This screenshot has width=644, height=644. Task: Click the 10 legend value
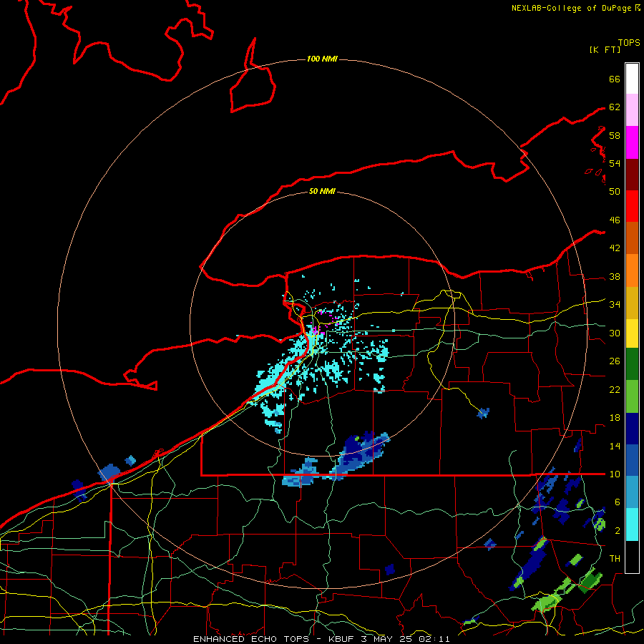coord(615,474)
